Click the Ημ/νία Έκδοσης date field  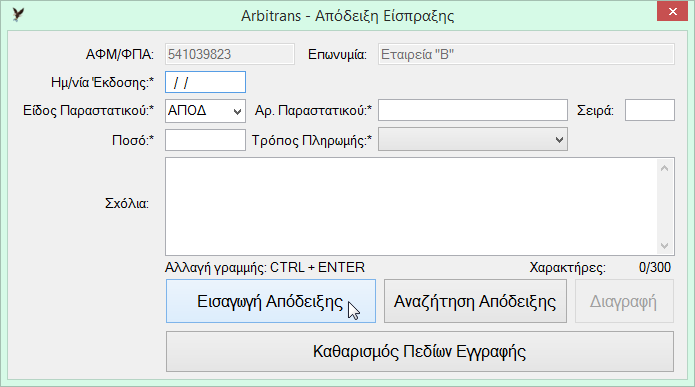click(x=205, y=82)
